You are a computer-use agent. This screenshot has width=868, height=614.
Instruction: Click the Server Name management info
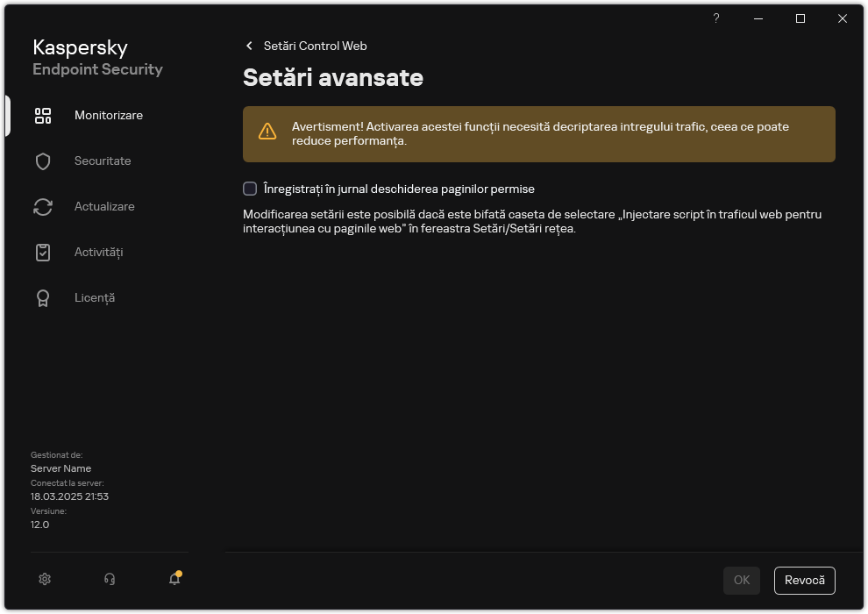(60, 468)
